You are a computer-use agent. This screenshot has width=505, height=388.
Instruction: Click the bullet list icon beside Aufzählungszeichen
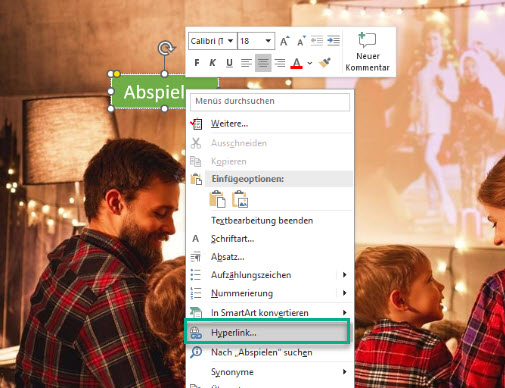196,275
